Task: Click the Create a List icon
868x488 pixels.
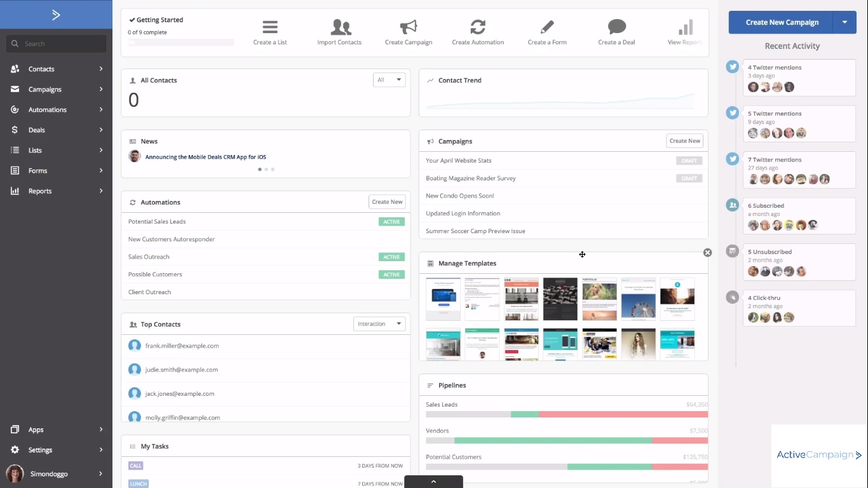Action: (270, 27)
